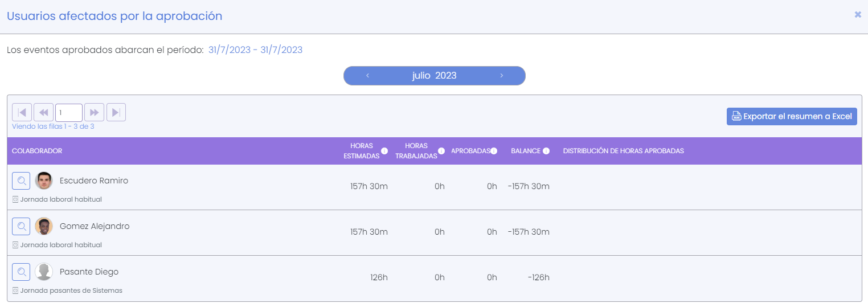Go to first page of results

22,112
